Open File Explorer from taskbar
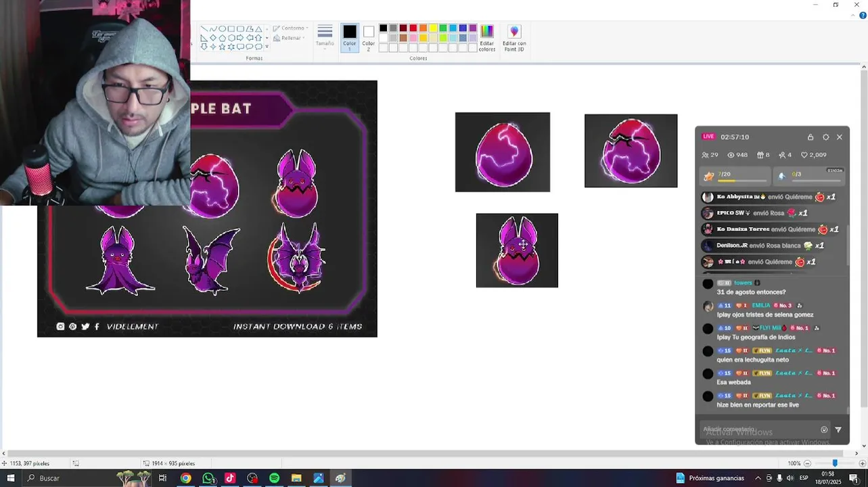Image resolution: width=868 pixels, height=487 pixels. (296, 478)
